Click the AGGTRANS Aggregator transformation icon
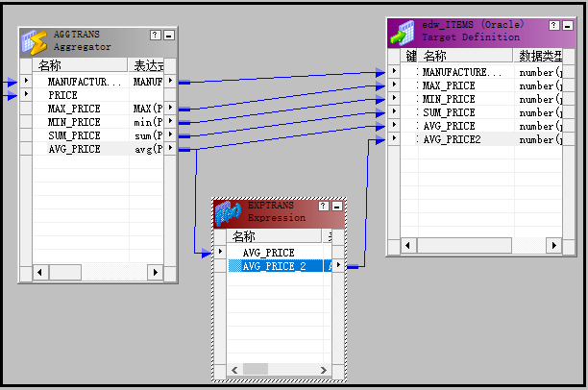 click(x=35, y=42)
